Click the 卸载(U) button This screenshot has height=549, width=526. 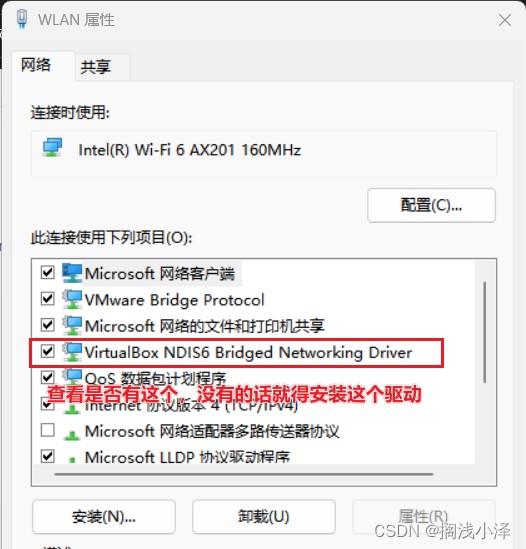[264, 517]
